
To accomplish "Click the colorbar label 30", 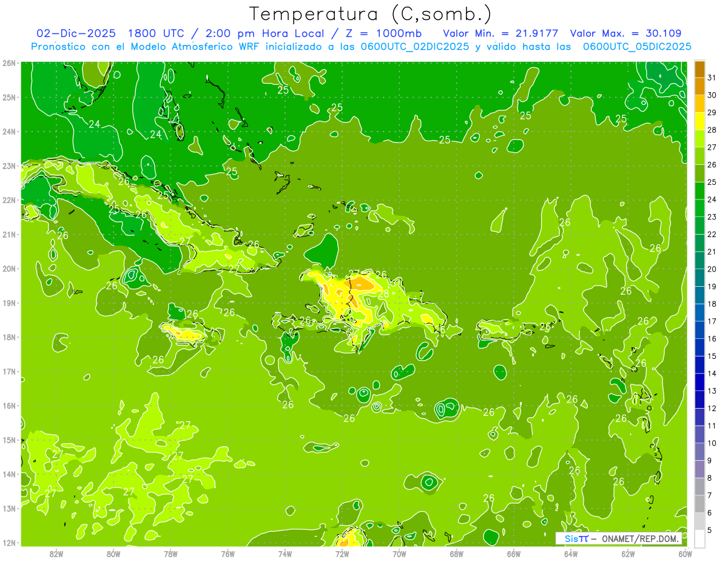I will tap(712, 95).
